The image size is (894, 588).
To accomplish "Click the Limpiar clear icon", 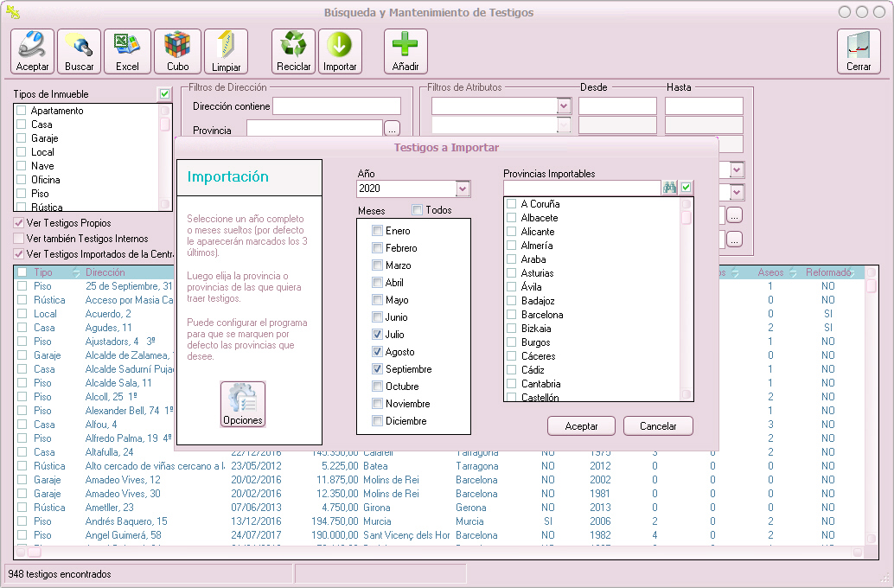I will click(226, 51).
